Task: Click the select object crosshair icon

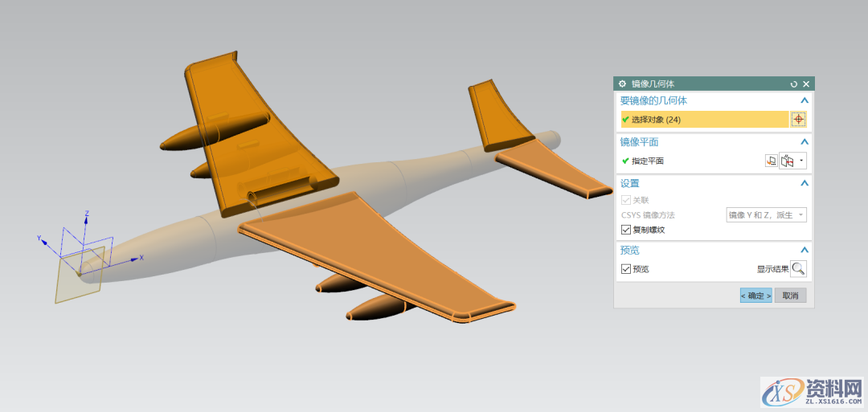Action: click(798, 119)
